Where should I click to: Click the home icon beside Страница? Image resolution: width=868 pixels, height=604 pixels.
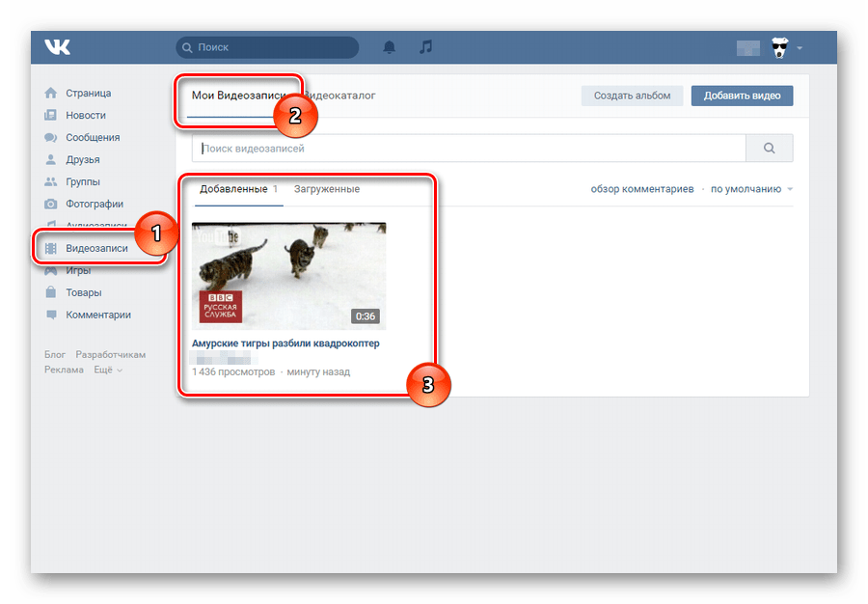point(50,93)
